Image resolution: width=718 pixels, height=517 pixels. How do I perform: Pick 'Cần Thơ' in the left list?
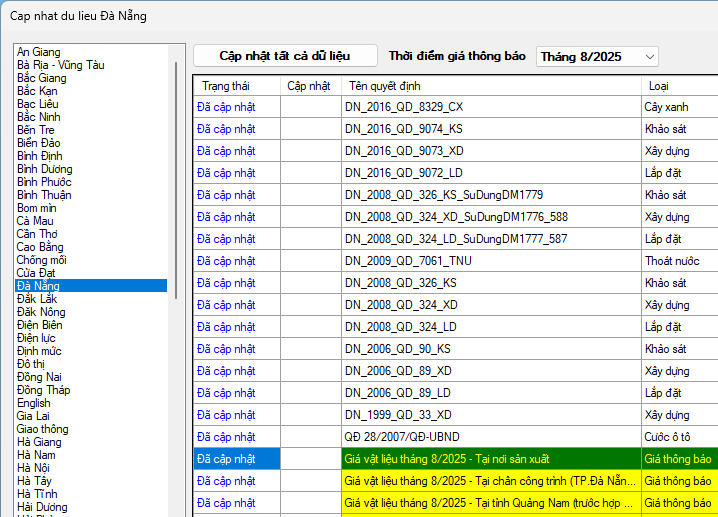coord(39,234)
